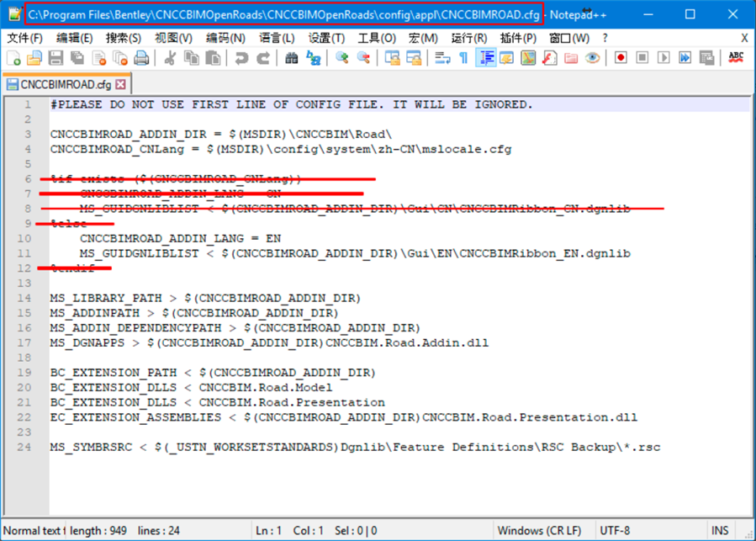The height and width of the screenshot is (541, 756).
Task: Play back the recorded macro
Action: [x=663, y=58]
